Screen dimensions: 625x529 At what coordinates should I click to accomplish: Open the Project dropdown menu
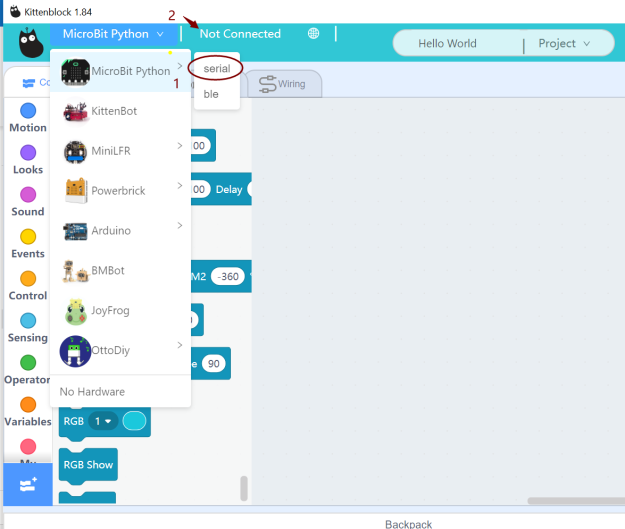565,44
